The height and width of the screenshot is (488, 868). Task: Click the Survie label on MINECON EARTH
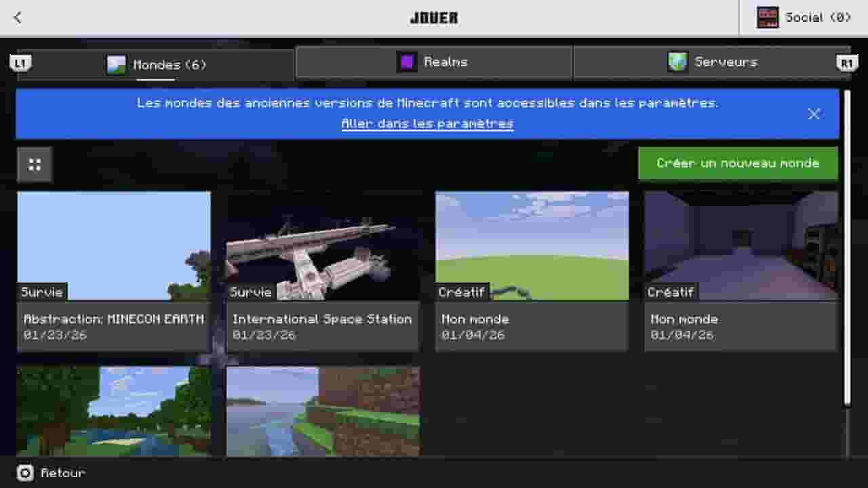[42, 292]
